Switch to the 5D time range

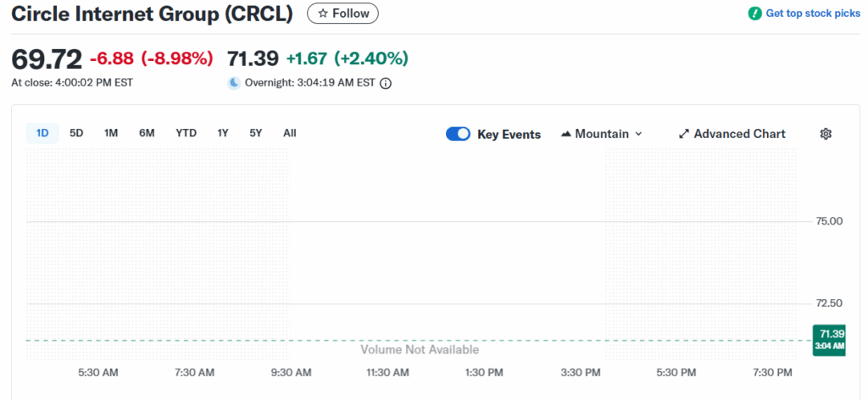click(76, 133)
